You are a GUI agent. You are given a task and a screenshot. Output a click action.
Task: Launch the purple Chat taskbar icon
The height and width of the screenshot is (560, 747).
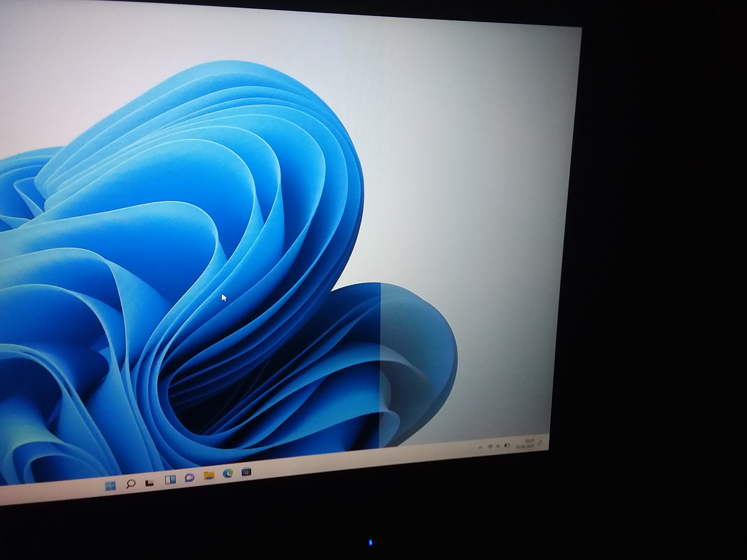(189, 478)
